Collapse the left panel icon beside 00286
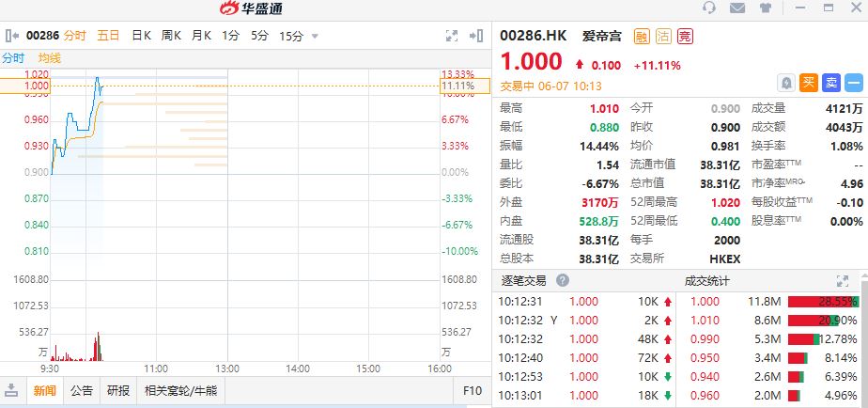868x408 pixels. 11,36
